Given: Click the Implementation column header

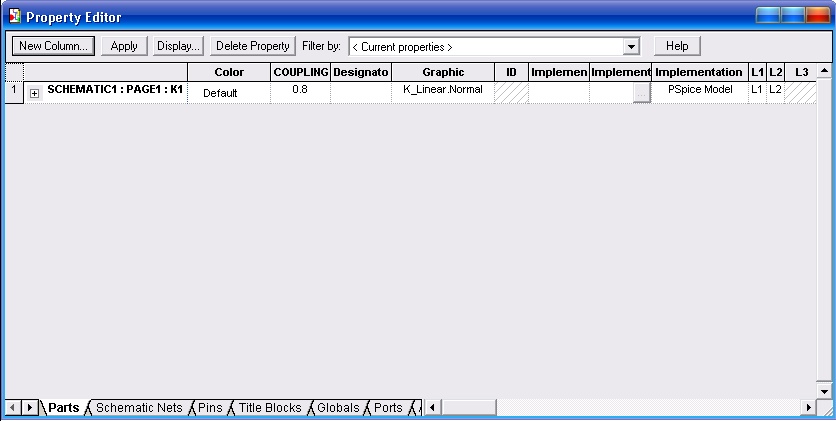Looking at the screenshot, I should [x=700, y=72].
